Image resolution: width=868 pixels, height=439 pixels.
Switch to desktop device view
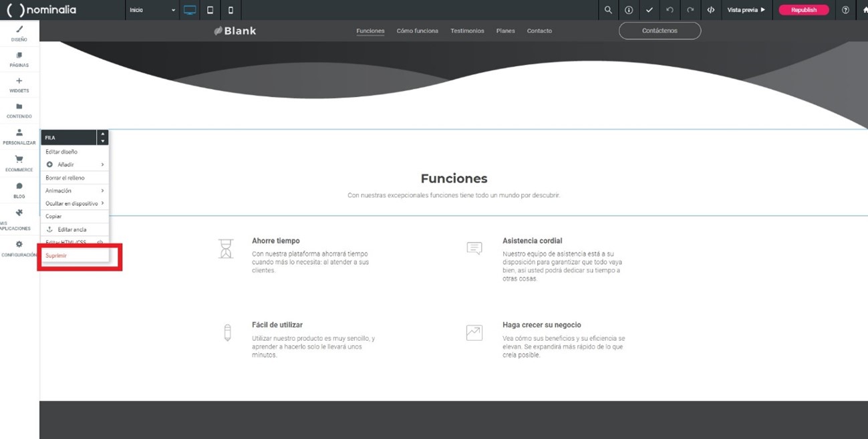[x=190, y=10]
